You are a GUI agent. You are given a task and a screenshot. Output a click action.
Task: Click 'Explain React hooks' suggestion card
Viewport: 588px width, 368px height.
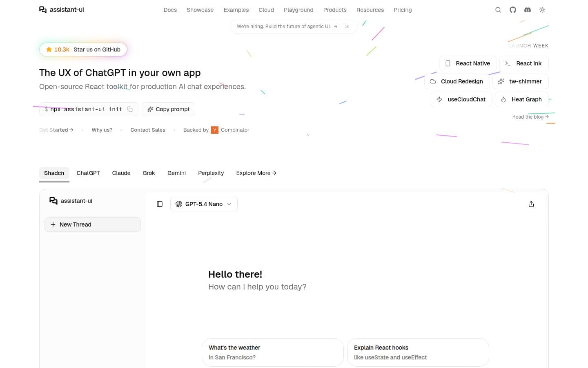click(418, 352)
